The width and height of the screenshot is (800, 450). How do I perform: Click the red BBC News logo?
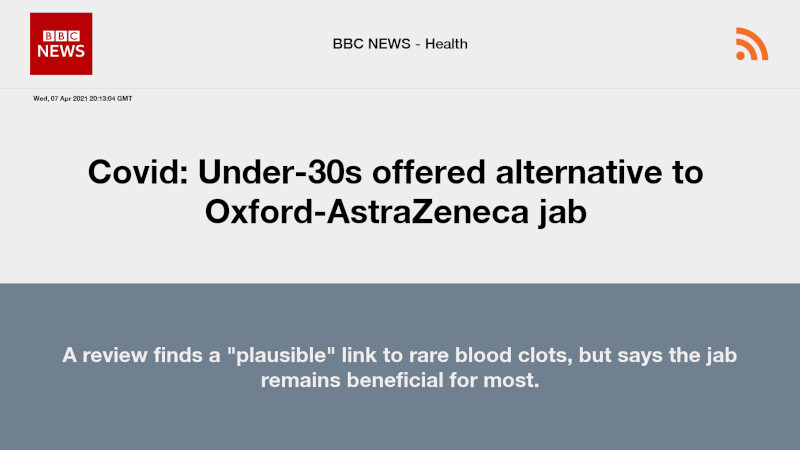[x=61, y=44]
